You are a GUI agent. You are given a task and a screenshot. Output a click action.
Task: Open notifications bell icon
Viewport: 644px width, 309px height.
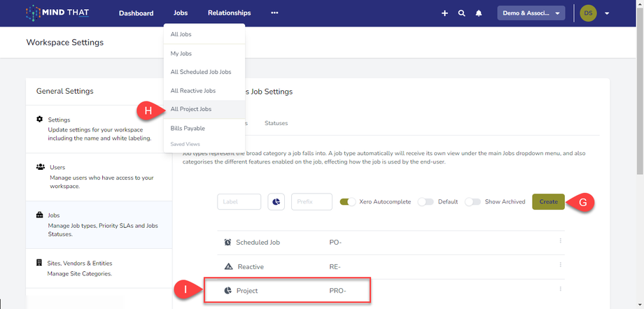click(x=479, y=13)
